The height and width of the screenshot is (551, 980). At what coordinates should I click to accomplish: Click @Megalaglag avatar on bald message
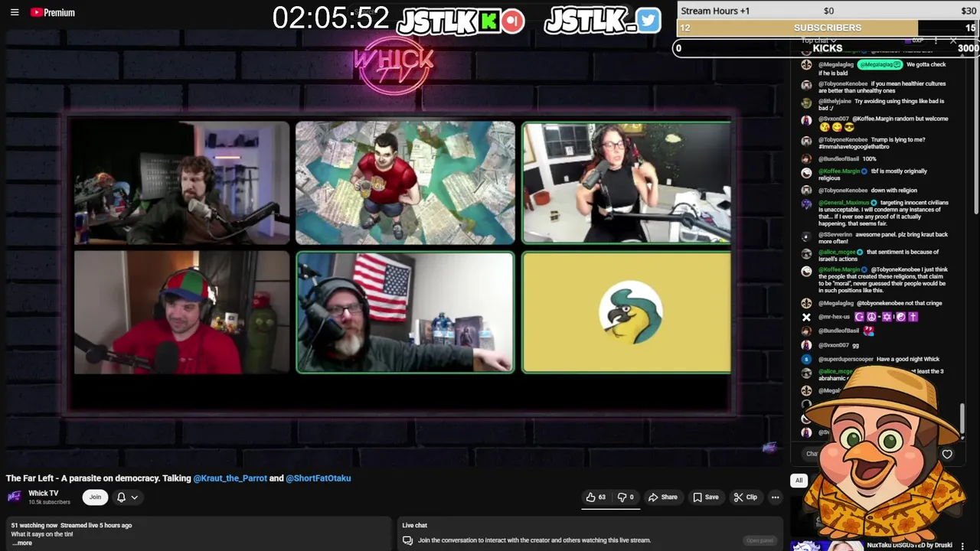point(806,65)
